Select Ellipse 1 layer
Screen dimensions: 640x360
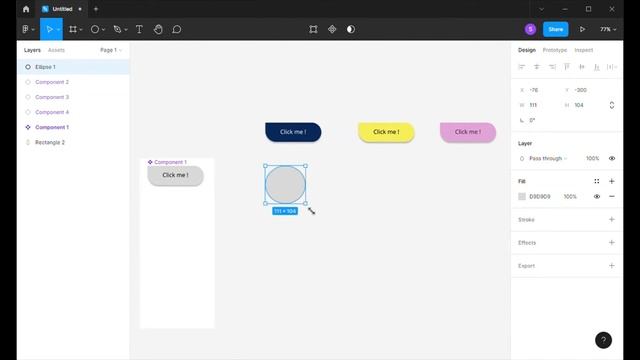73,67
